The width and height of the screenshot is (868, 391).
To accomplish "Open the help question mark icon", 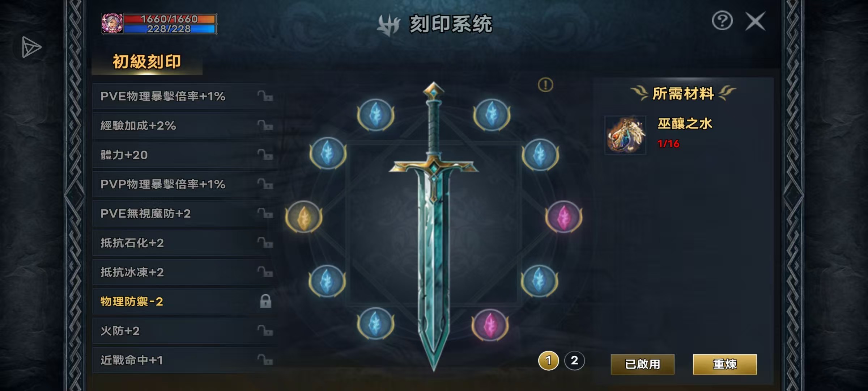I will coord(722,21).
